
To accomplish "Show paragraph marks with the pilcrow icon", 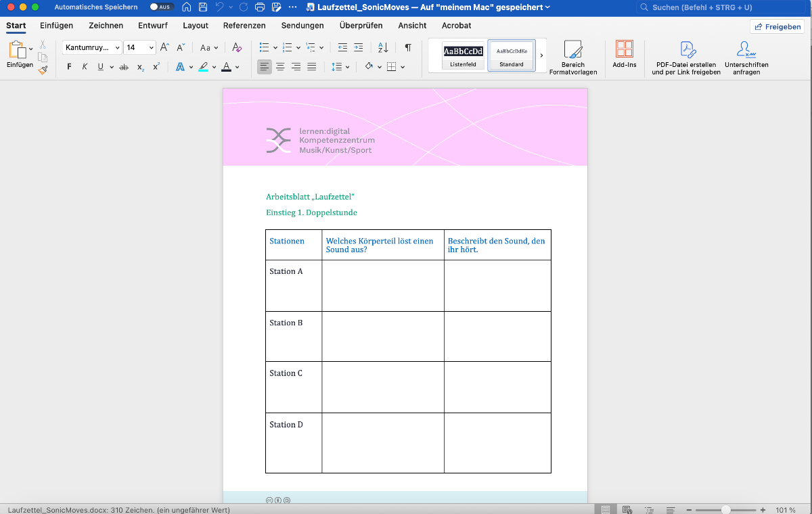I will point(407,47).
